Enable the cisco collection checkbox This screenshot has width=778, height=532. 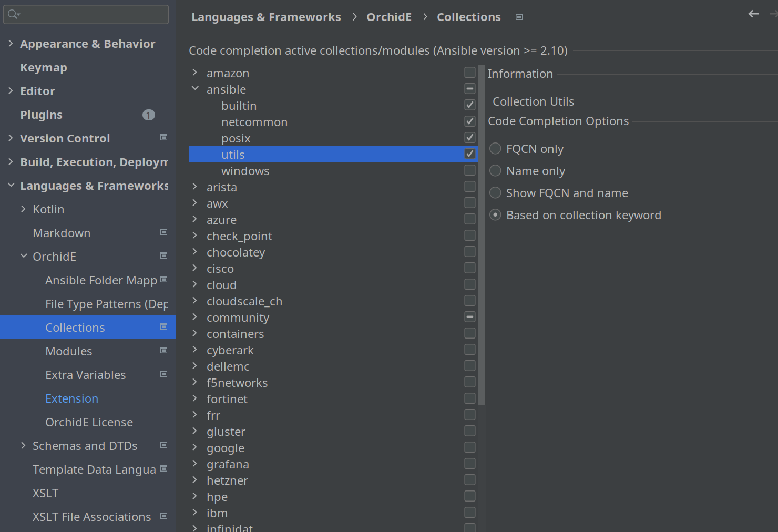tap(470, 268)
